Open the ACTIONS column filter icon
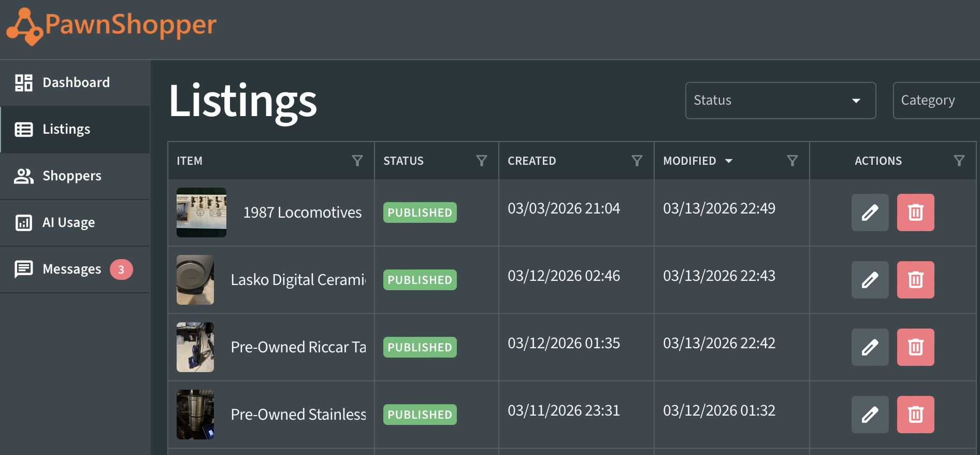Screen dimensions: 980x455 [x=959, y=161]
